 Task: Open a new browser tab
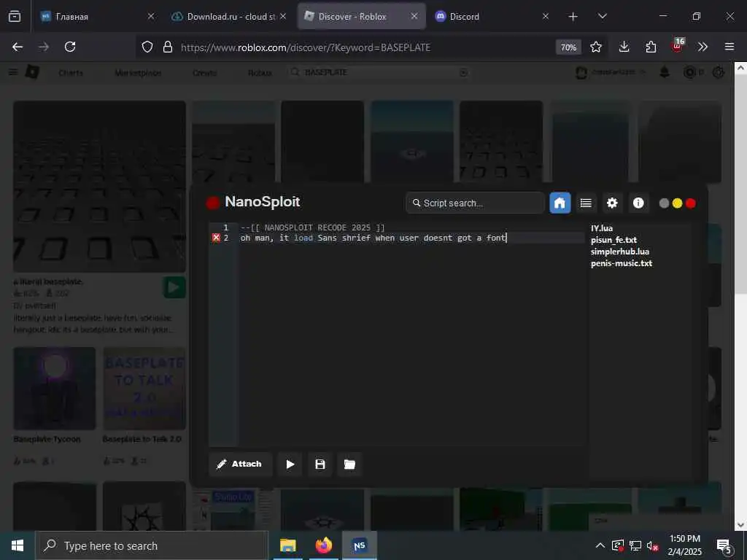(573, 17)
